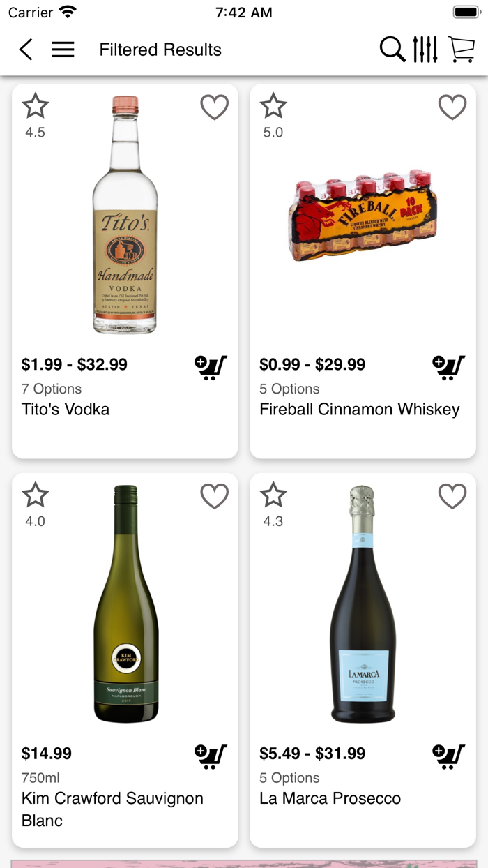Open the filter sliders icon
This screenshot has height=868, width=488.
tap(426, 50)
